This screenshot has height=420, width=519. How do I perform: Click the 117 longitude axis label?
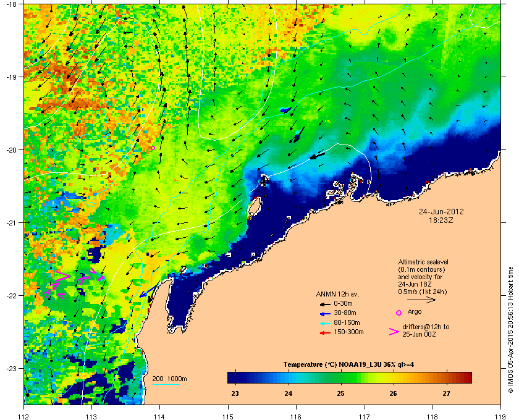(x=365, y=417)
